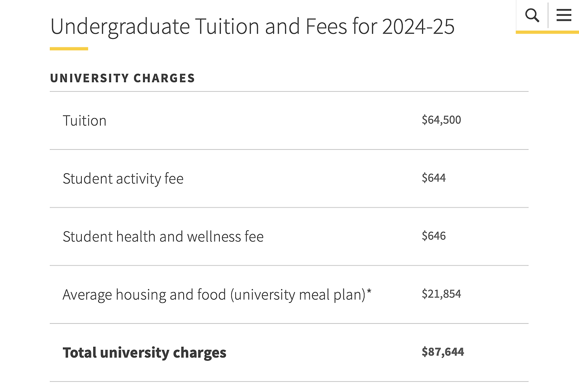
Task: Select the $646 health fee amount
Action: [x=434, y=236]
